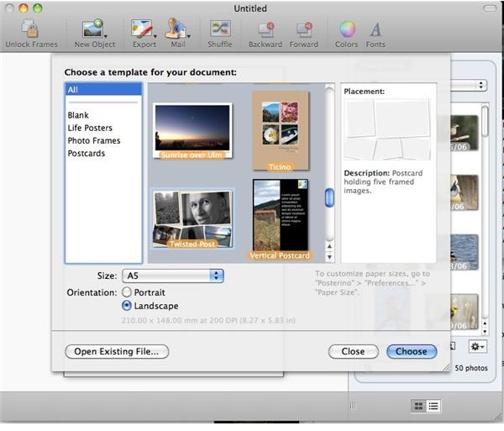
Task: Send frame Backward using toolbar icon
Action: [x=265, y=30]
